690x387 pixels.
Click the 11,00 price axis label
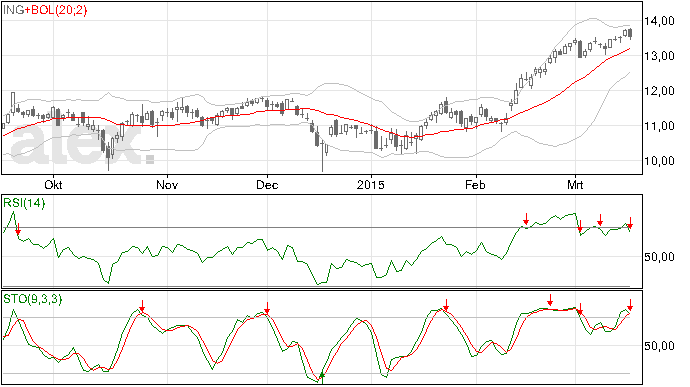point(659,126)
